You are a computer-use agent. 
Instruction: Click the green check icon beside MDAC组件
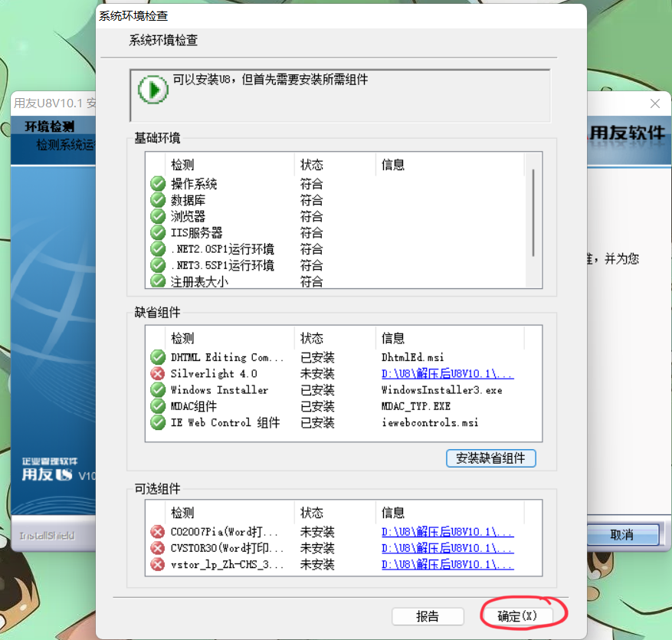tap(158, 406)
